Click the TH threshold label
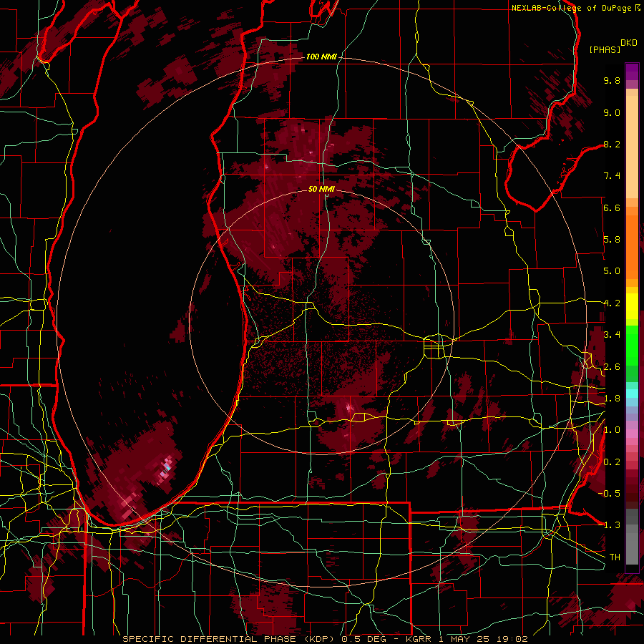The width and height of the screenshot is (644, 644). click(615, 557)
